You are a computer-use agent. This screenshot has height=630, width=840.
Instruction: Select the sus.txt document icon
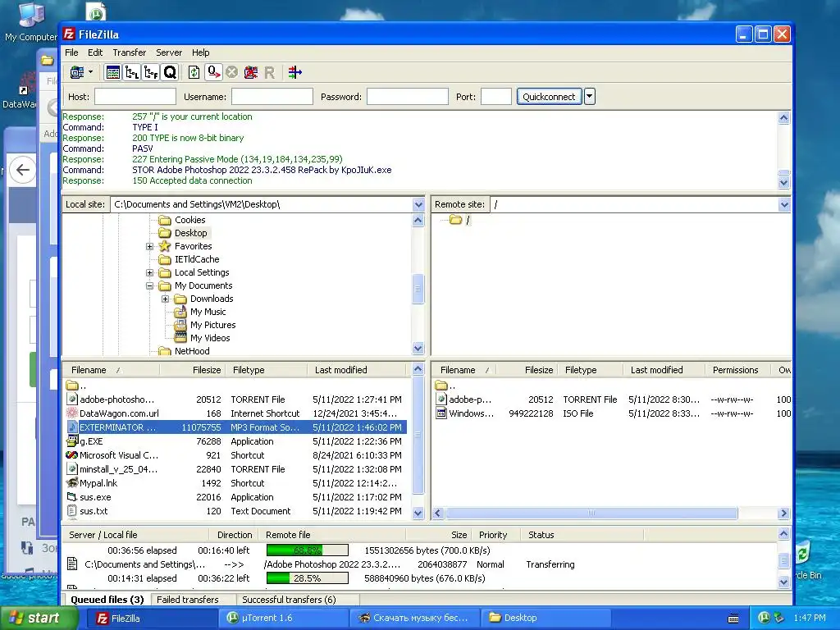[x=72, y=511]
